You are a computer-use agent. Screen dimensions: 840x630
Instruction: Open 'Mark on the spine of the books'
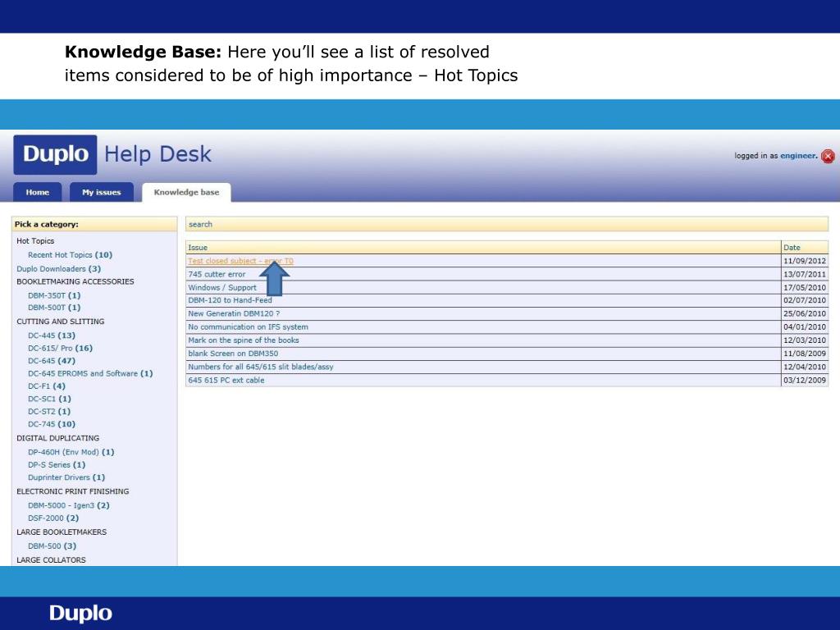tap(243, 340)
